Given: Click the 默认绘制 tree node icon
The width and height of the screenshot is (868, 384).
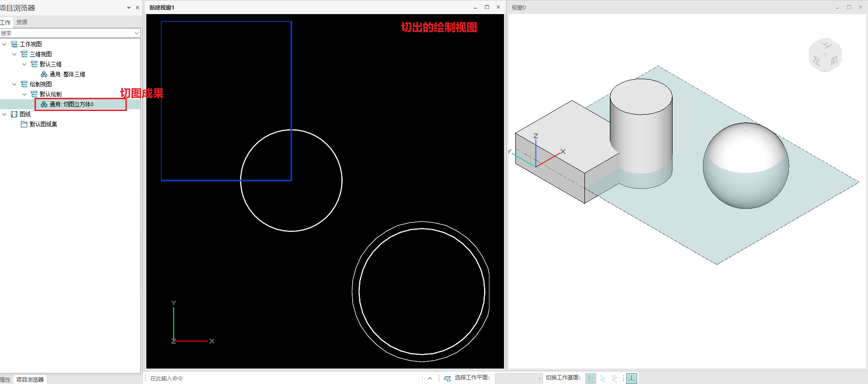Looking at the screenshot, I should pyautogui.click(x=34, y=94).
